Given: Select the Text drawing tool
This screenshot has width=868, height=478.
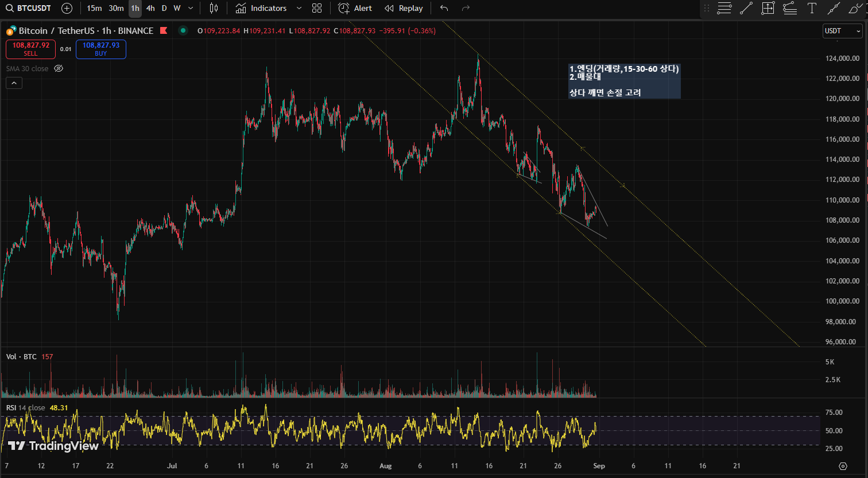Looking at the screenshot, I should 812,8.
